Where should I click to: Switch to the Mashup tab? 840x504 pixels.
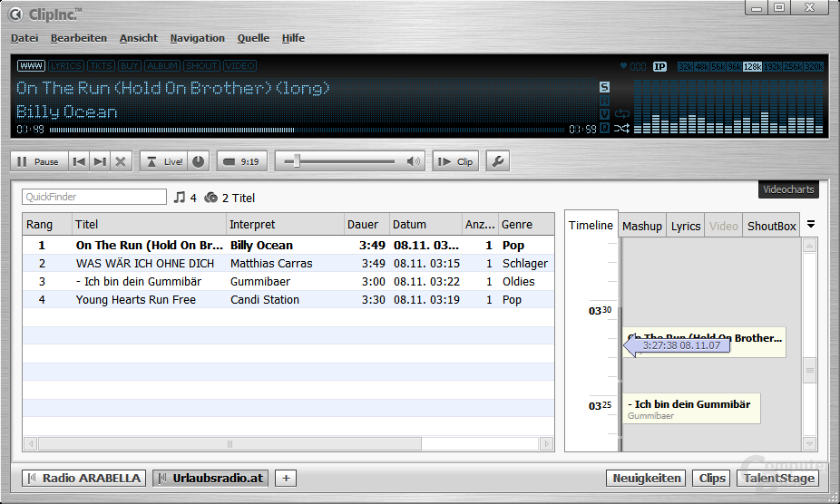(x=641, y=226)
